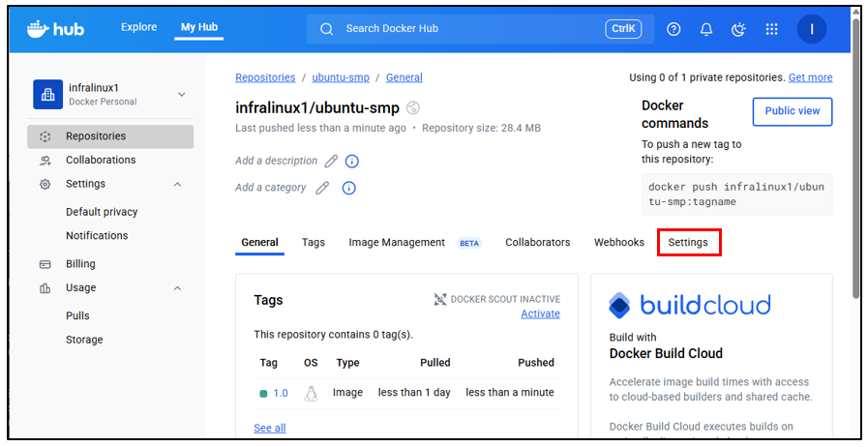Click the pencil icon beside Add a description

[x=331, y=162]
